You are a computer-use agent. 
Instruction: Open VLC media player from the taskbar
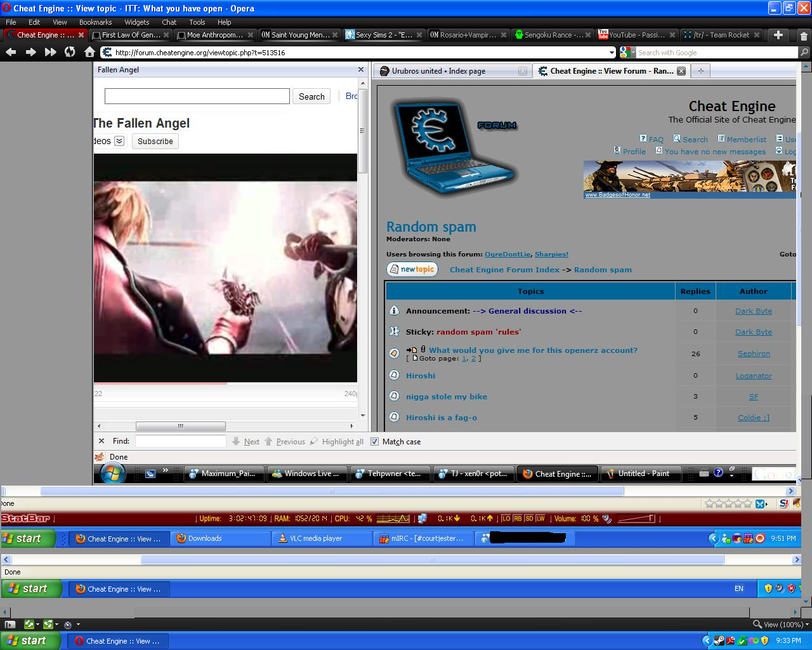click(322, 538)
